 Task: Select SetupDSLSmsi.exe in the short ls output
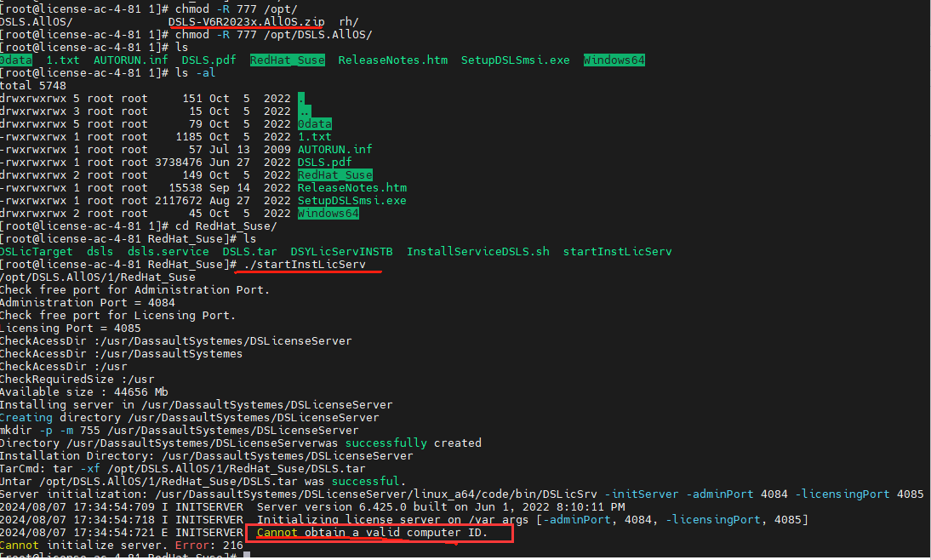[516, 60]
